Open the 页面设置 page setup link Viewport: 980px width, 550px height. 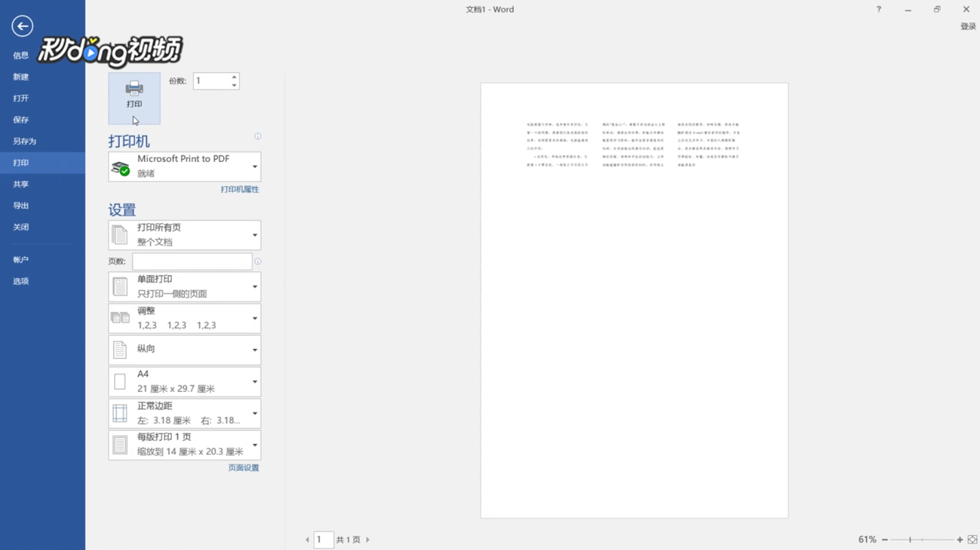tap(243, 468)
